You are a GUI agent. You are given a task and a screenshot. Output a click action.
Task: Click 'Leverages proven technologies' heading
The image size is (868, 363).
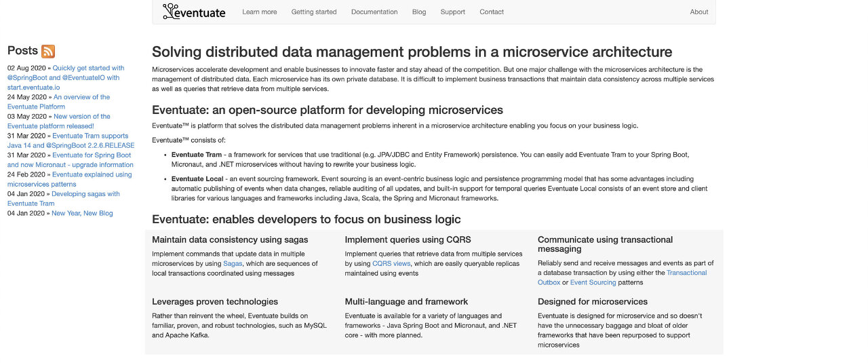[215, 301]
